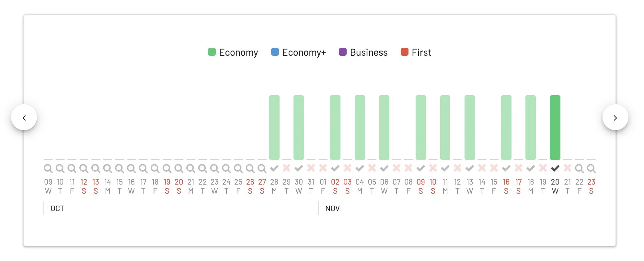
Task: Click the search magnifier icon for Oct 09
Action: pyautogui.click(x=48, y=168)
